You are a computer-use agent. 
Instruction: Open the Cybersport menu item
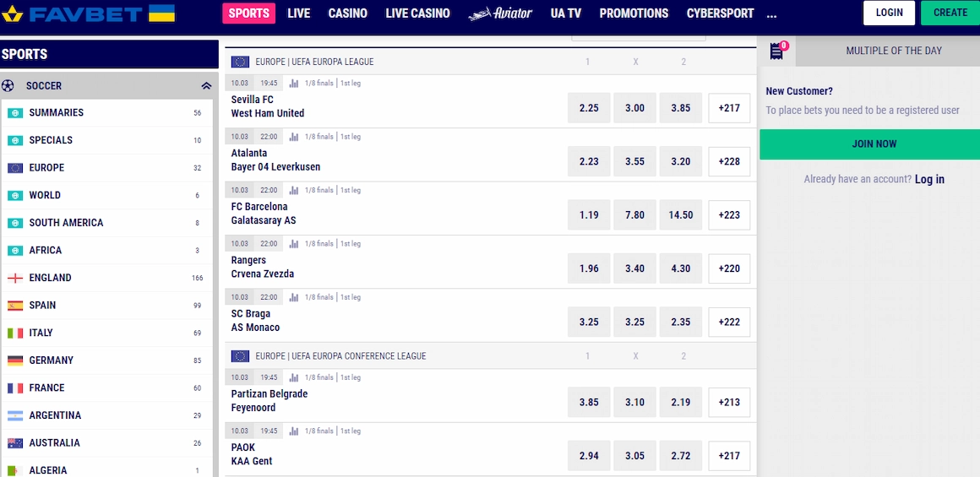click(720, 14)
